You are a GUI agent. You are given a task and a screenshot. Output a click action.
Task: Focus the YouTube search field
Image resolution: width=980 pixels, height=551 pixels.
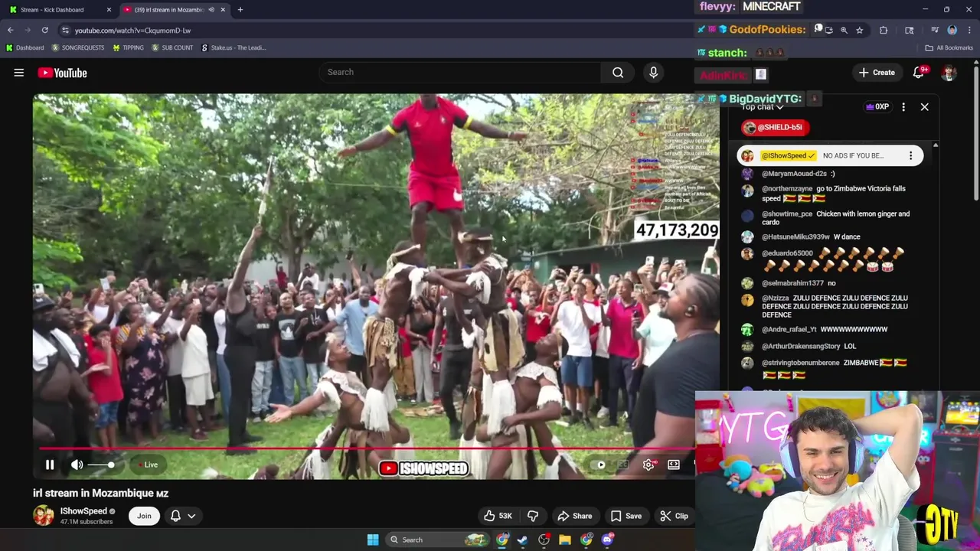[459, 73]
